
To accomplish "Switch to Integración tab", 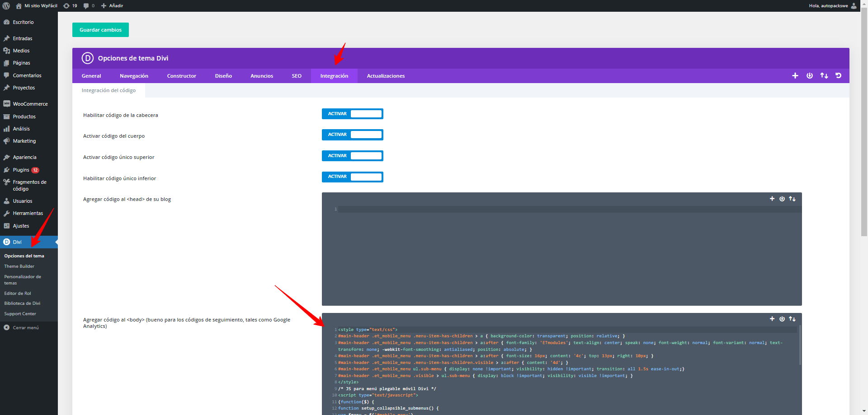I will tap(334, 76).
